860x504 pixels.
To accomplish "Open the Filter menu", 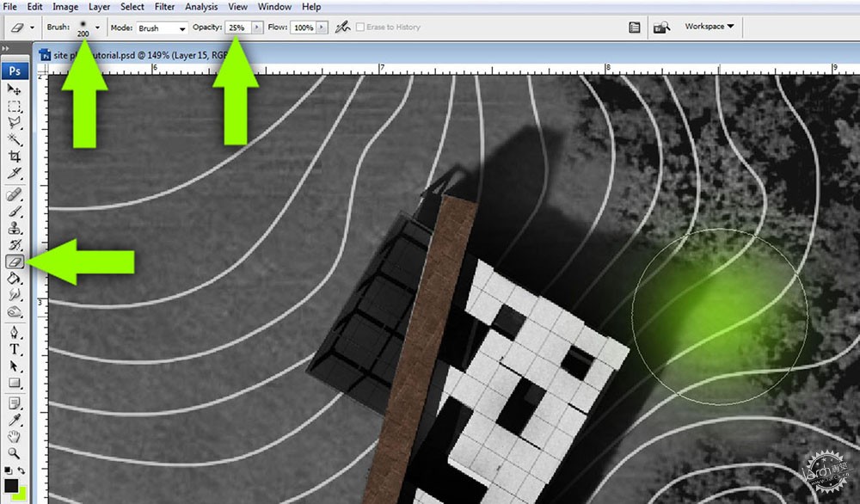I will click(164, 7).
